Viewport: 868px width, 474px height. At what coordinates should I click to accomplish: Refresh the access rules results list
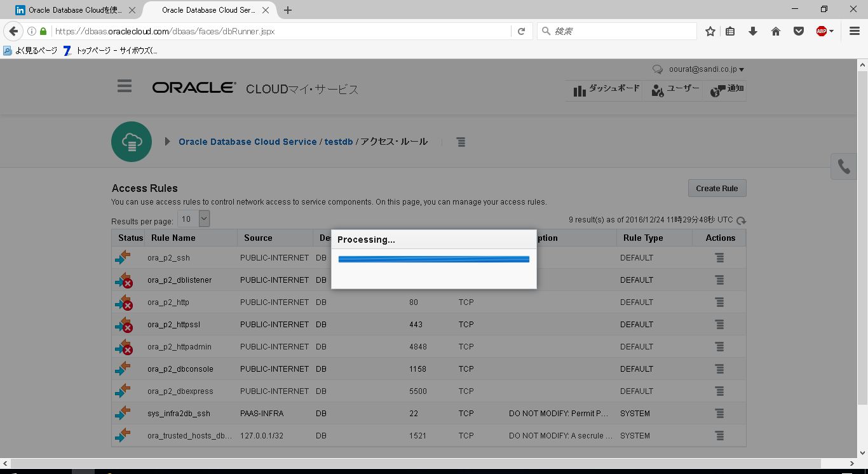741,220
